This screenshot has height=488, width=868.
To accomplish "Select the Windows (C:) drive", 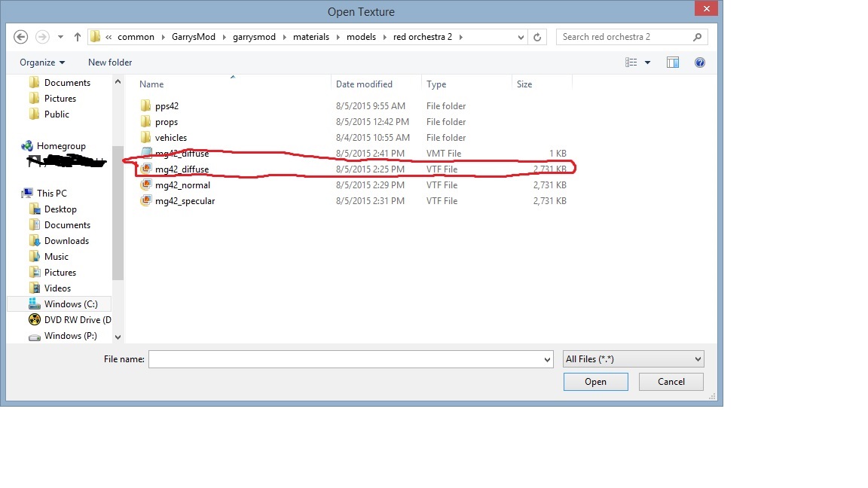I will (70, 304).
